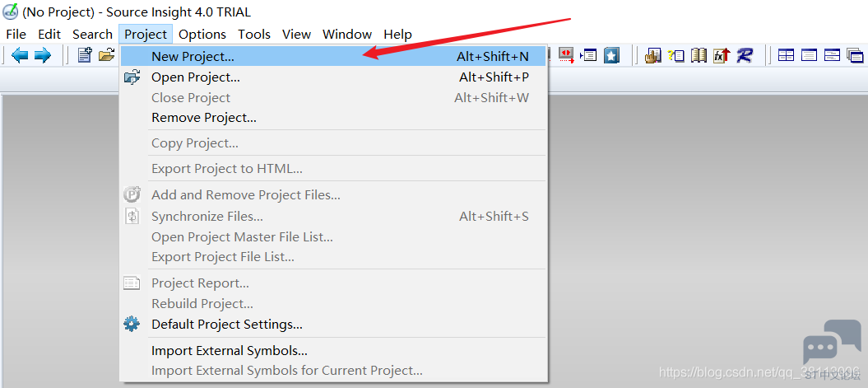The height and width of the screenshot is (388, 868).
Task: Click the hand pointer toolbar icon
Action: [x=653, y=55]
